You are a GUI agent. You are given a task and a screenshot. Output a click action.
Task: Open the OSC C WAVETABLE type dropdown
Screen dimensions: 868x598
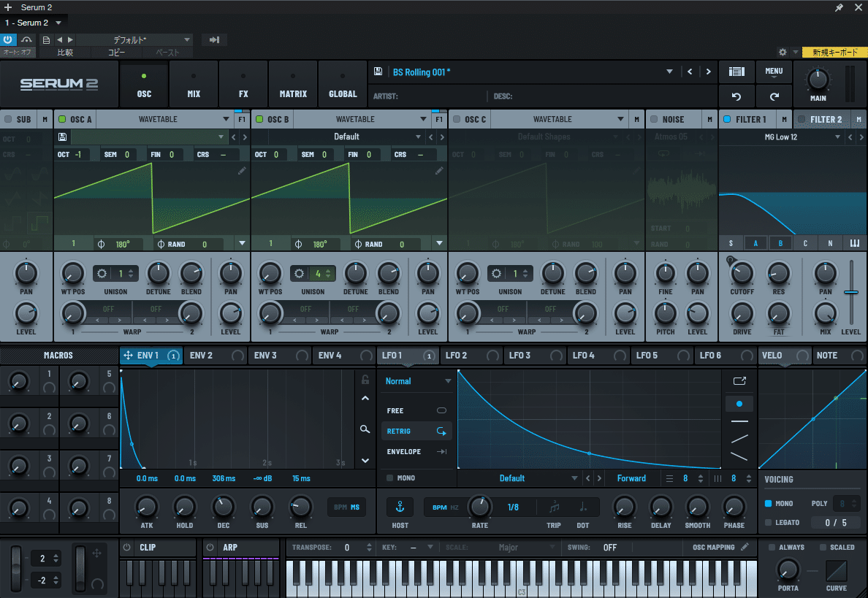(x=558, y=119)
